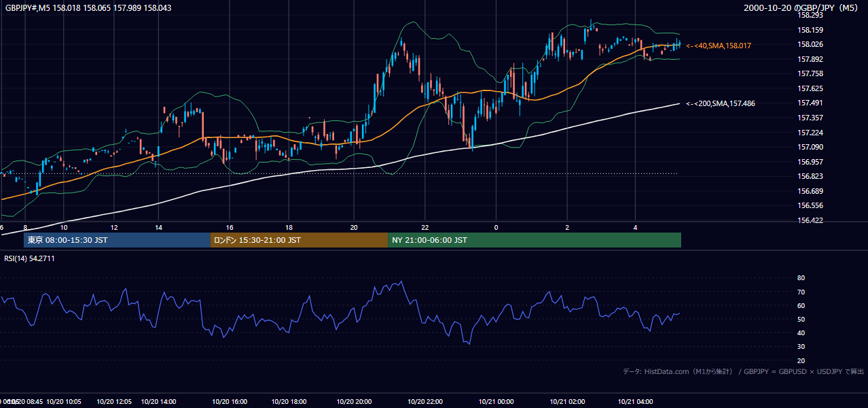Image resolution: width=868 pixels, height=408 pixels.
Task: Click price axis value 157.357
Action: point(810,118)
